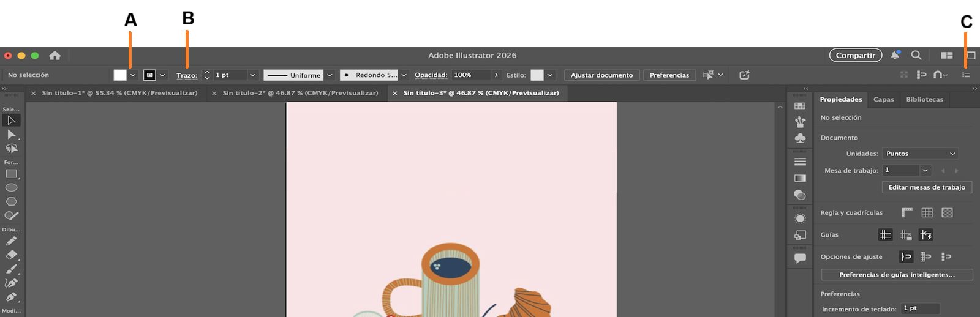This screenshot has width=980, height=317.
Task: Select the Sin título-3 document tab
Action: click(481, 93)
